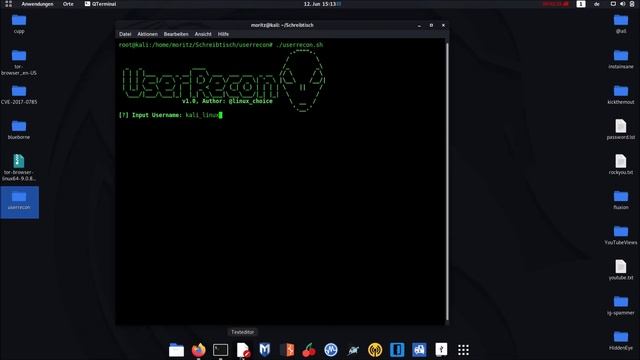Select the fluxion desktop folder
The width and height of the screenshot is (640, 360).
(621, 200)
